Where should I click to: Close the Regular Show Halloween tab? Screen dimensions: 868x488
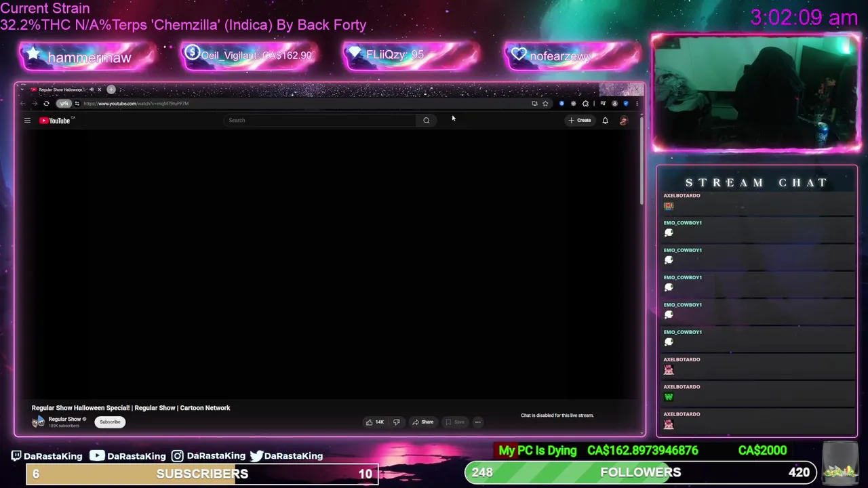[x=99, y=89]
